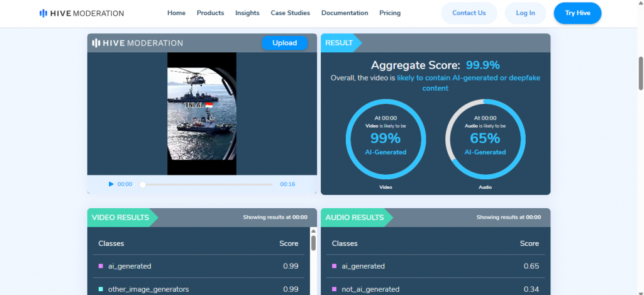View the Pricing page
Screen dimensions: 644x295
[390, 13]
